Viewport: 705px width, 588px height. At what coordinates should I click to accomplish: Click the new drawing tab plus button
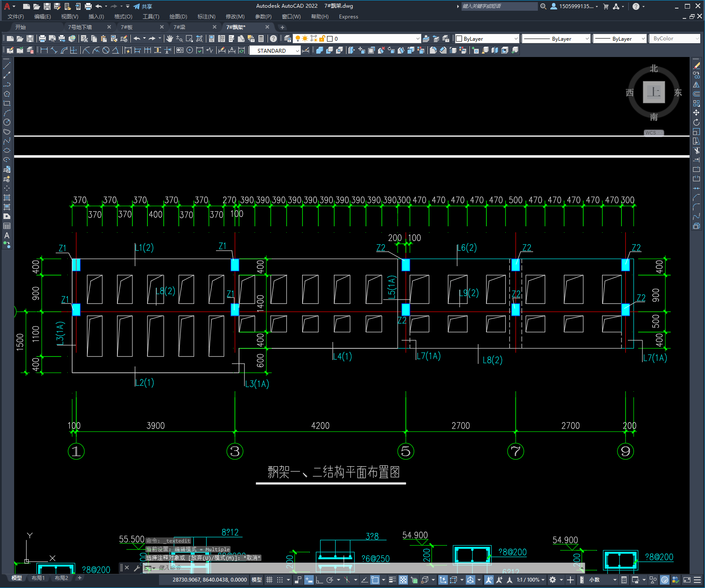tap(282, 27)
